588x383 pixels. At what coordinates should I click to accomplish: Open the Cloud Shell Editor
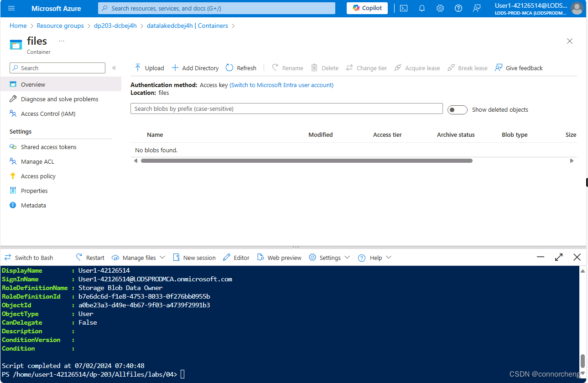point(236,258)
